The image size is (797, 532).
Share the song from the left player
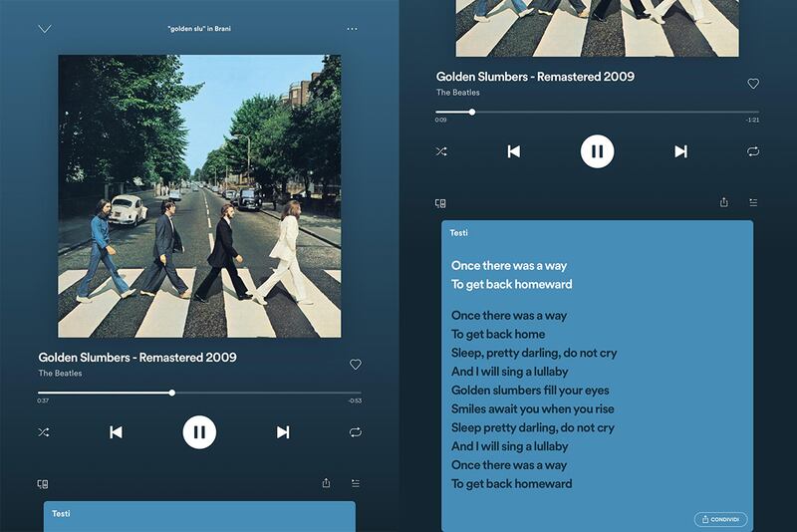click(327, 483)
